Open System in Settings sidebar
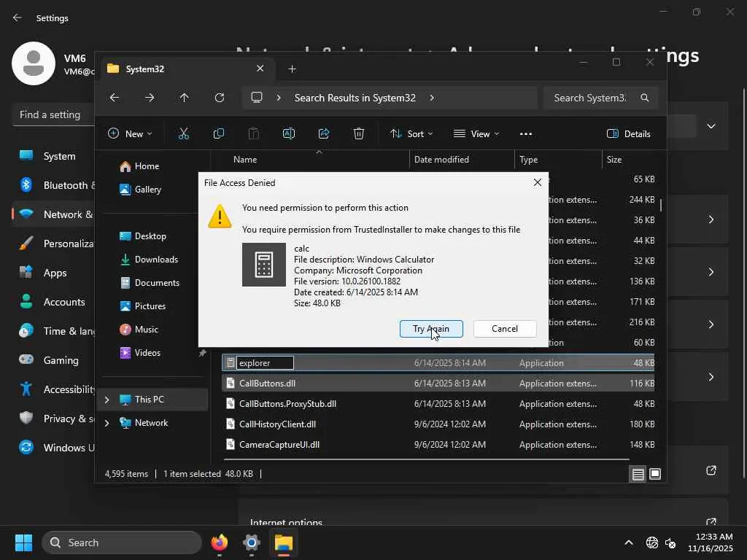 click(53, 156)
